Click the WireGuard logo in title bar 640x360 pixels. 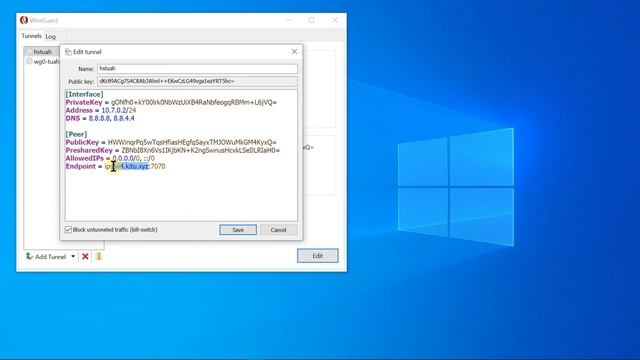[24, 20]
